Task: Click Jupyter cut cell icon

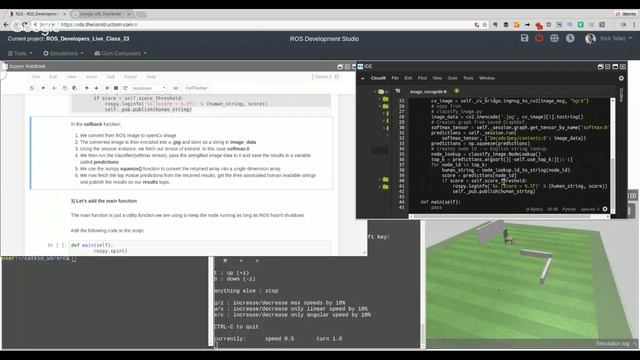Action: tap(54, 88)
